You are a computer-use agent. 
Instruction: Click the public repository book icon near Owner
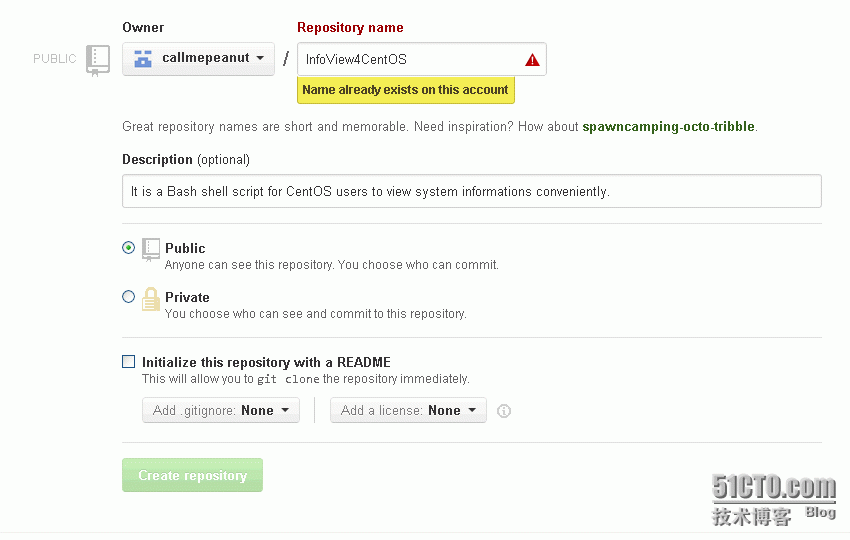(x=97, y=60)
